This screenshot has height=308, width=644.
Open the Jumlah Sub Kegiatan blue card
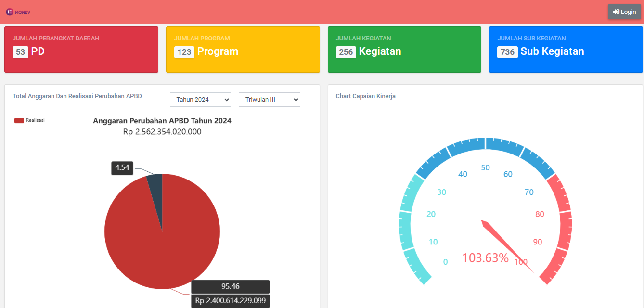[x=566, y=50]
